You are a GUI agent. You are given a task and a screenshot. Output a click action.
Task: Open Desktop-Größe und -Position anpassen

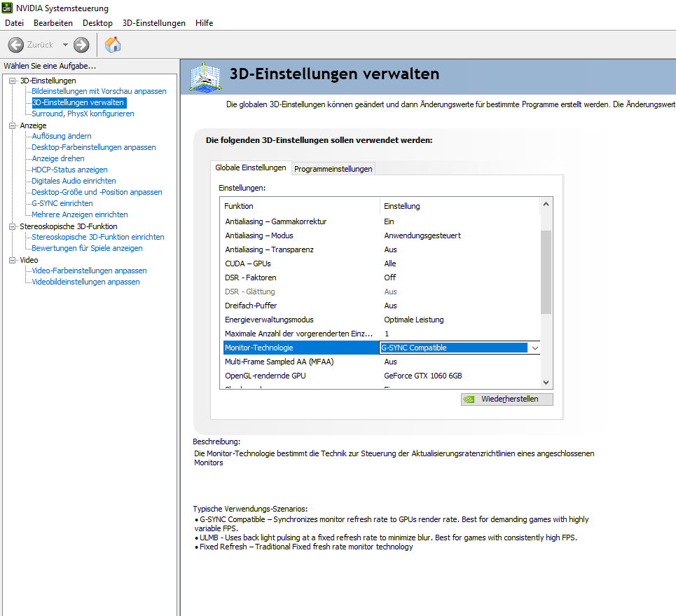[x=97, y=192]
